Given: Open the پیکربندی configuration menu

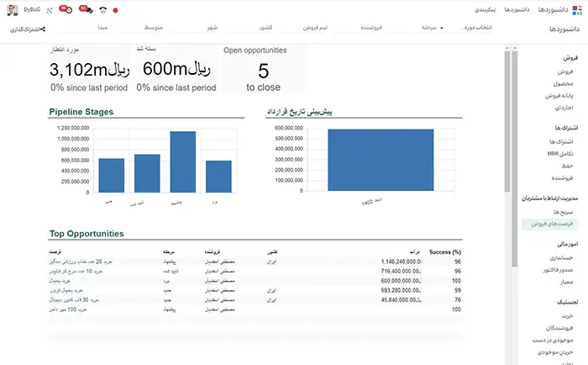Looking at the screenshot, I should [485, 9].
